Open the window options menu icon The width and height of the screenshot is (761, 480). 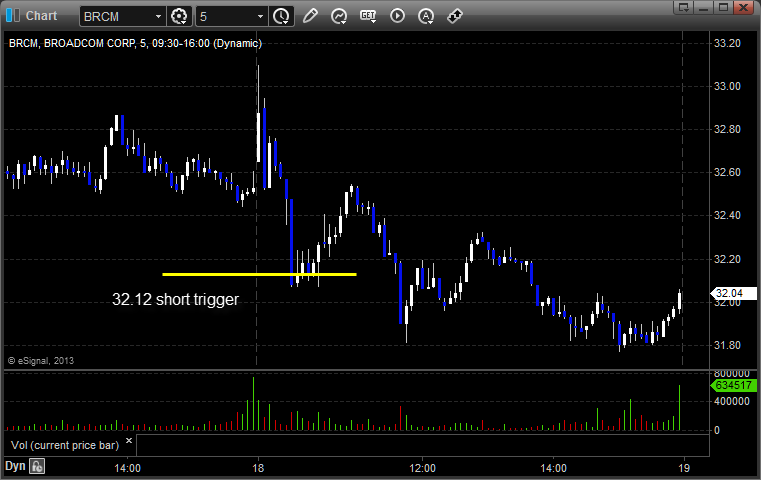pos(683,7)
